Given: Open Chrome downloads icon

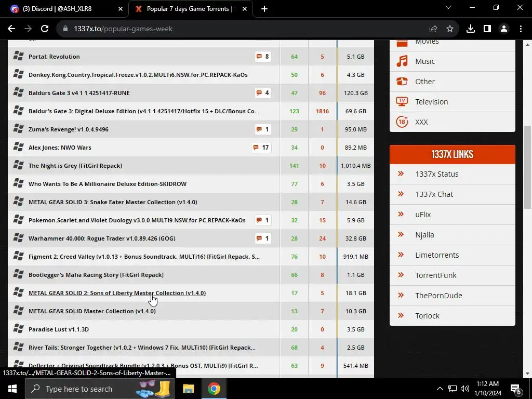Looking at the screenshot, I should point(471,29).
